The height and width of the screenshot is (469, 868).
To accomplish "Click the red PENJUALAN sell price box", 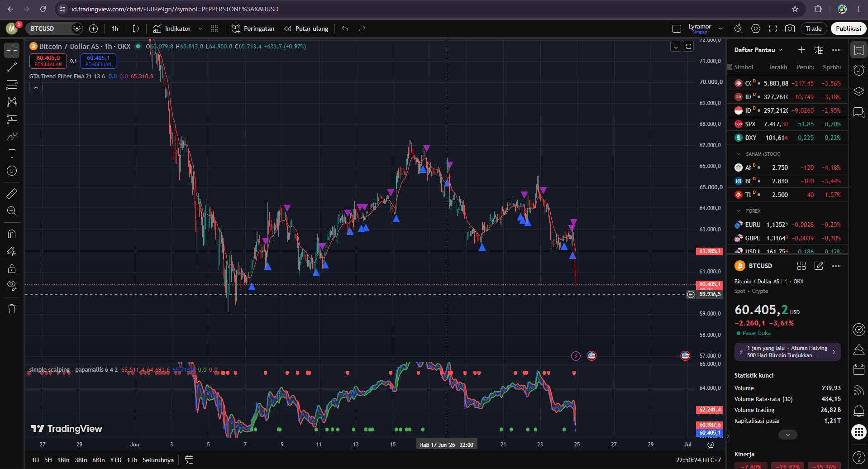I will tap(48, 61).
